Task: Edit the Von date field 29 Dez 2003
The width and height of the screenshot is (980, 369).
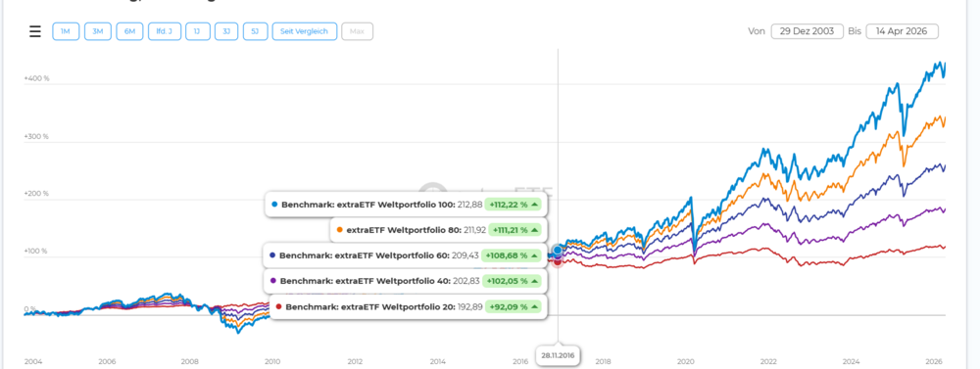Action: tap(807, 31)
